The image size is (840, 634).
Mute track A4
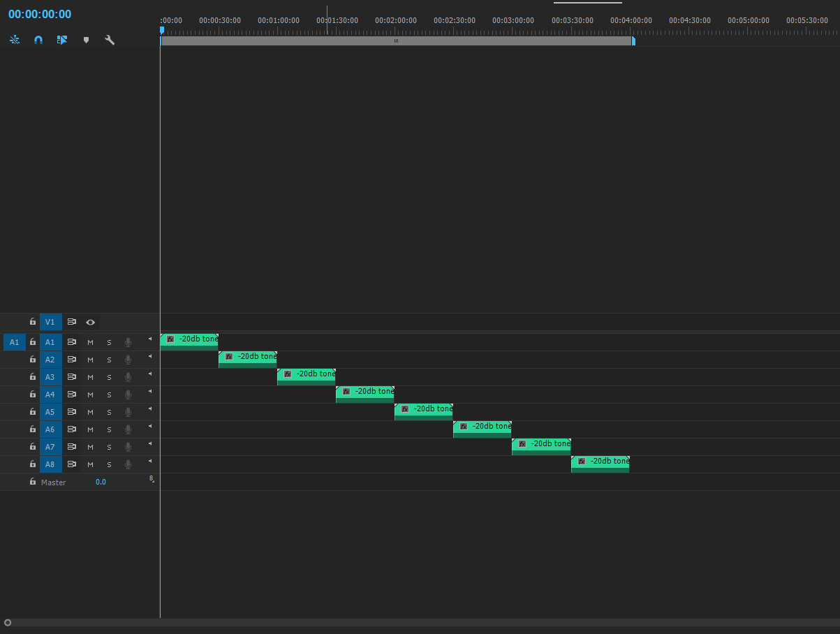point(90,395)
